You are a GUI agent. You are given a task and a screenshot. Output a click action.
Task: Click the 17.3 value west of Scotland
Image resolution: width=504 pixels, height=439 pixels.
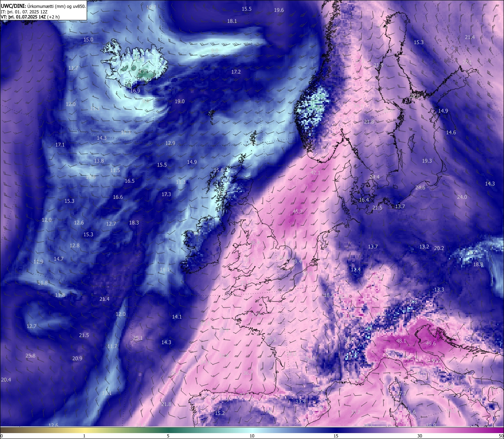coord(166,194)
